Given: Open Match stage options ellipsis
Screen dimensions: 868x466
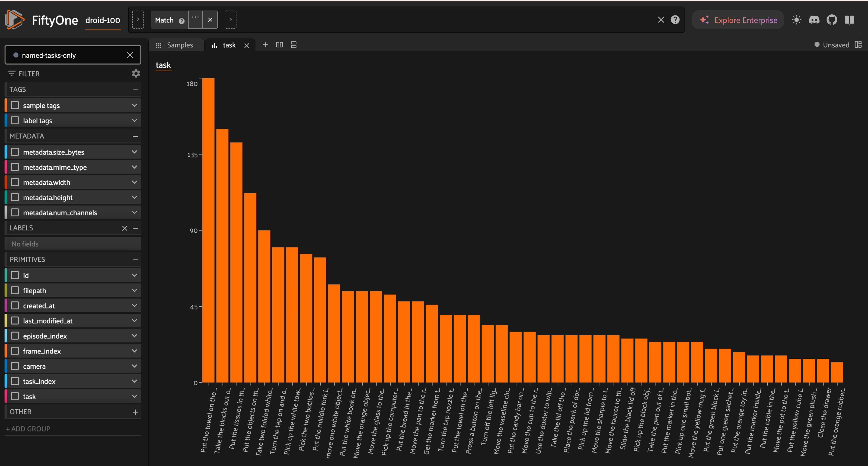Looking at the screenshot, I should click(x=195, y=20).
